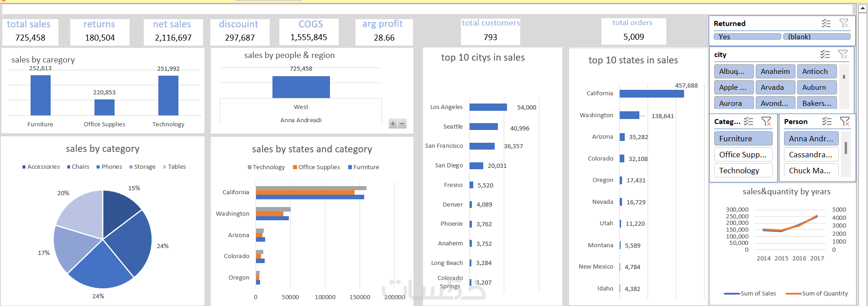Filter by Office Supplies category slicer item

tap(743, 155)
